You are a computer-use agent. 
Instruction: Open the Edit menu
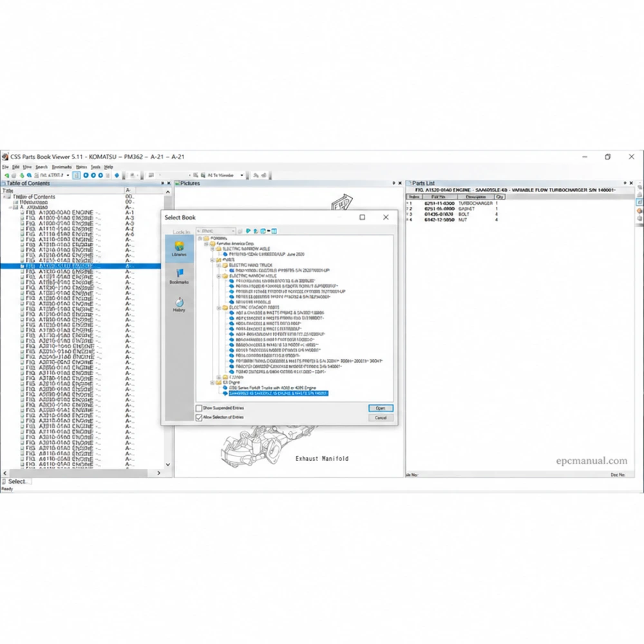pos(15,167)
